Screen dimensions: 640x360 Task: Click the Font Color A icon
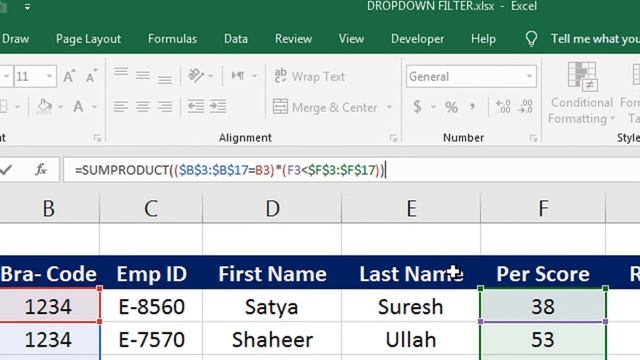coord(78,107)
